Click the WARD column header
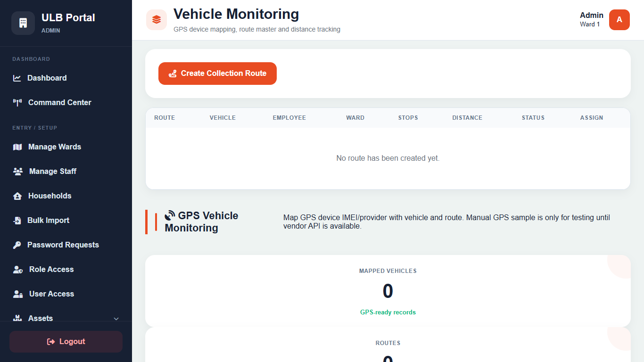The height and width of the screenshot is (362, 644). tap(355, 118)
